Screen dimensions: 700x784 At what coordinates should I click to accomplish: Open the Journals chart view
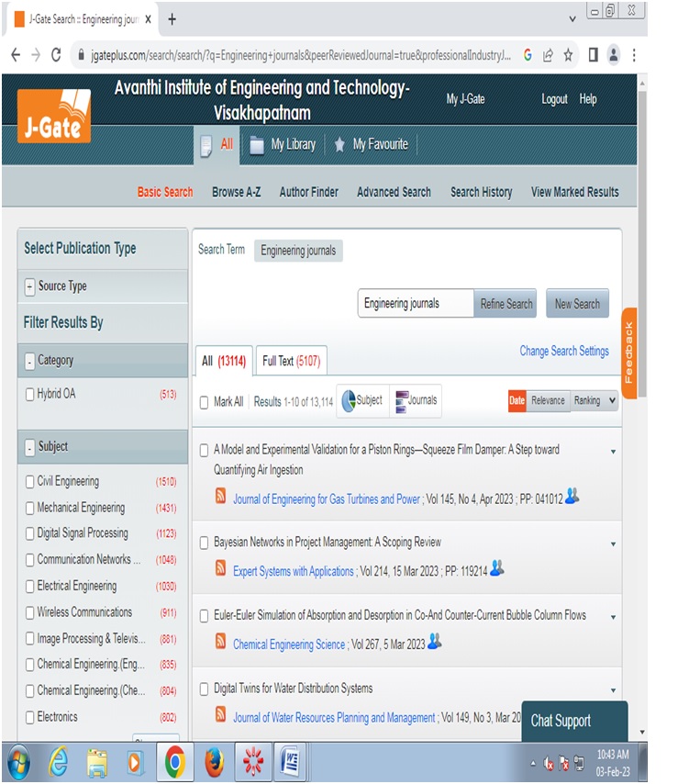point(416,400)
